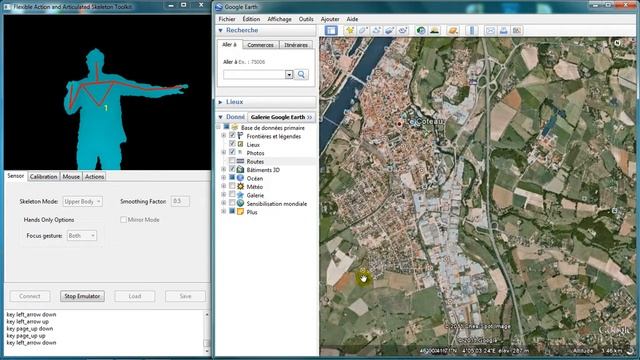Screen dimensions: 640x360
Task: Open the Galerie Google Earth button
Action: (x=281, y=117)
